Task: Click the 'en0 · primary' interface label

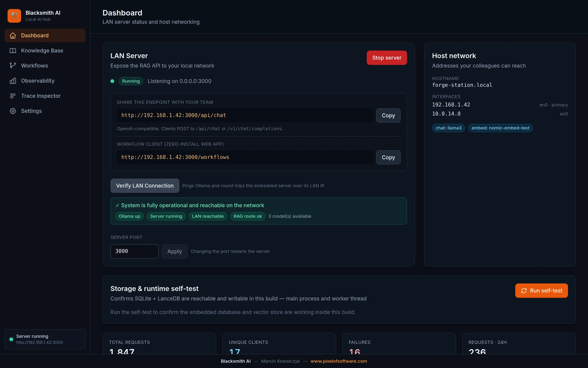Action: pyautogui.click(x=553, y=105)
